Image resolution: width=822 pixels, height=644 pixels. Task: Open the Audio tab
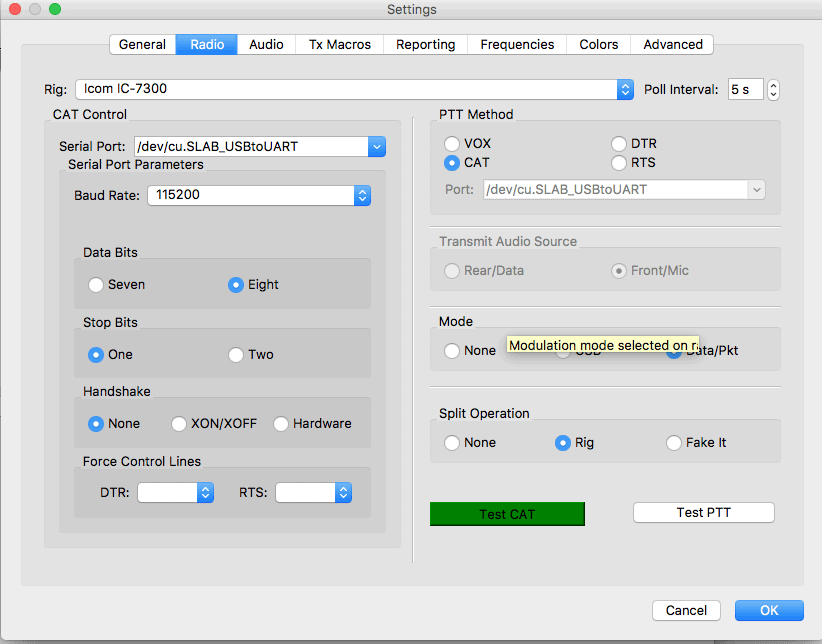coord(266,44)
